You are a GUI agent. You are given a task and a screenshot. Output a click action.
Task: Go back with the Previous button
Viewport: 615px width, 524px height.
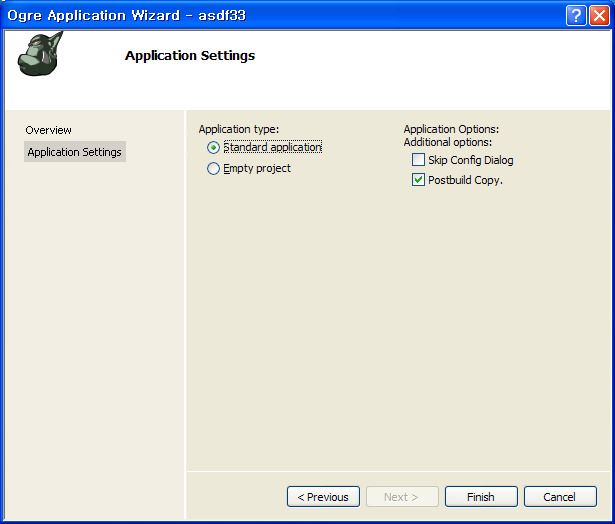(323, 497)
